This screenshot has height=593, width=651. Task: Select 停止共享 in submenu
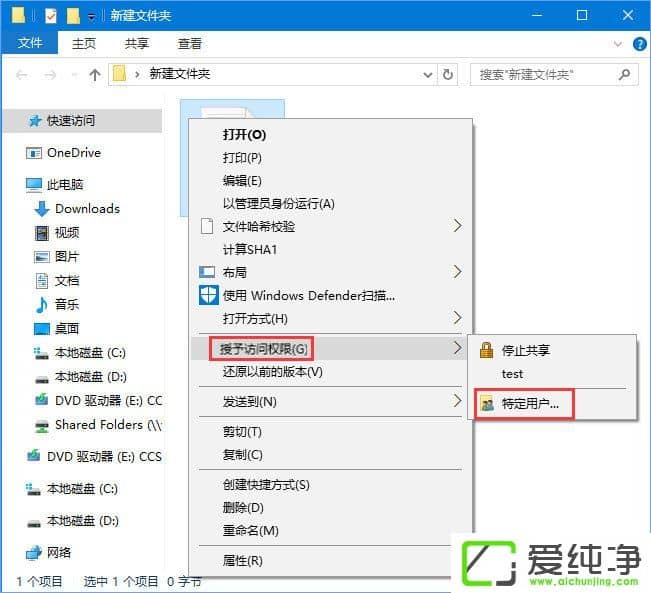[526, 350]
